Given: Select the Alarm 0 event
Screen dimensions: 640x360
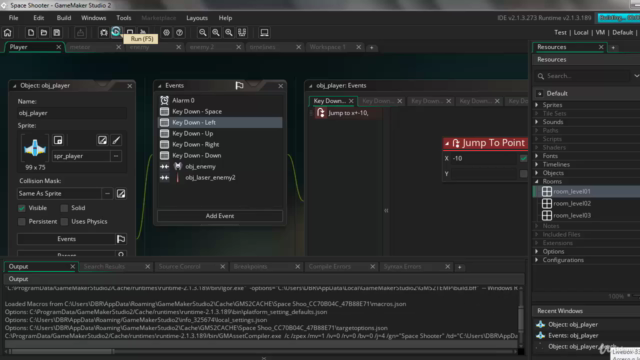Looking at the screenshot, I should point(220,100).
